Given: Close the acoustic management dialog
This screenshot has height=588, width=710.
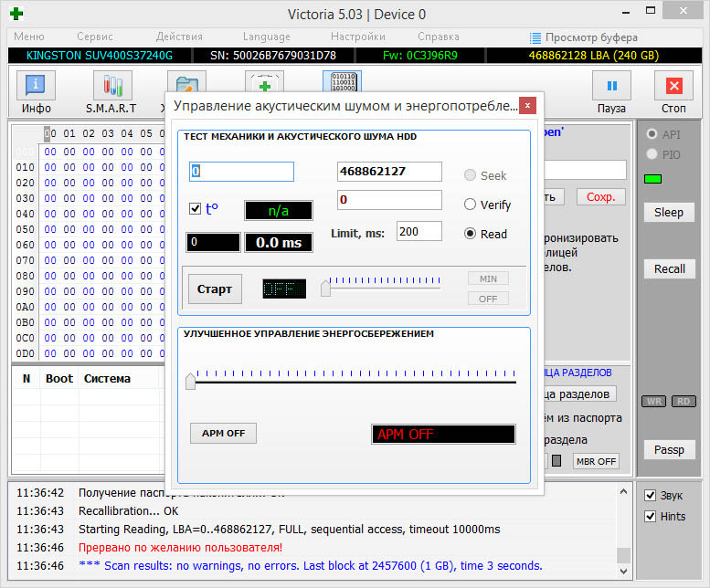Looking at the screenshot, I should [x=527, y=104].
